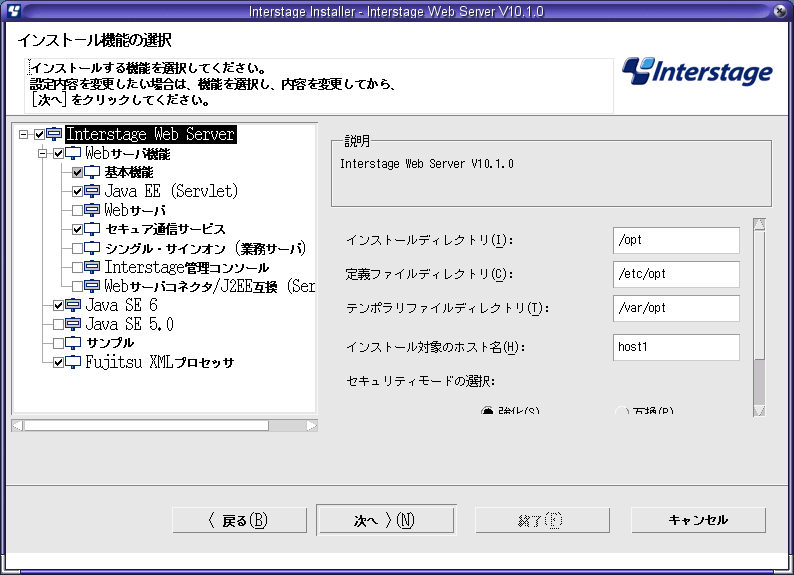Go back with the 戻る(B) button

tap(240, 520)
